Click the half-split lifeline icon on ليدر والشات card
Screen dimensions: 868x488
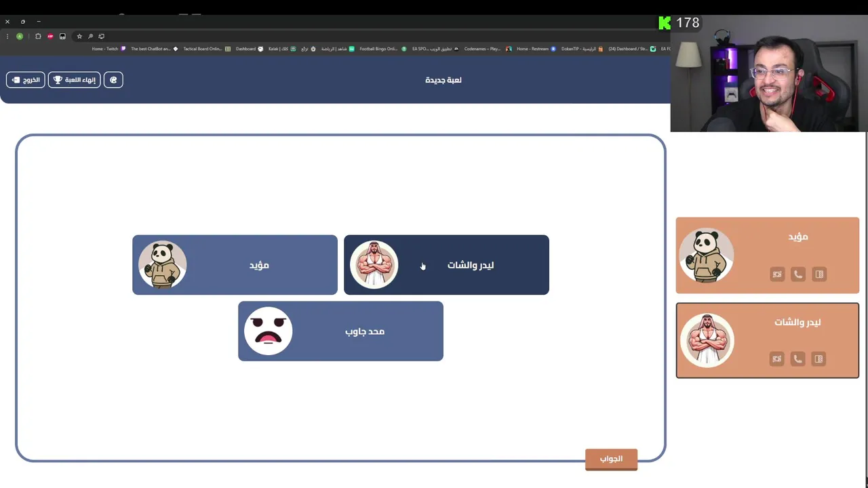(819, 359)
